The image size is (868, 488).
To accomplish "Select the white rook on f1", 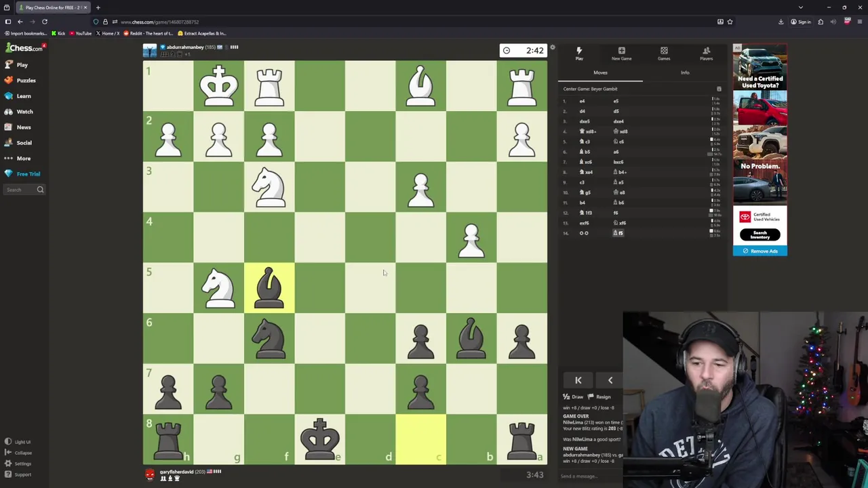I will (269, 85).
